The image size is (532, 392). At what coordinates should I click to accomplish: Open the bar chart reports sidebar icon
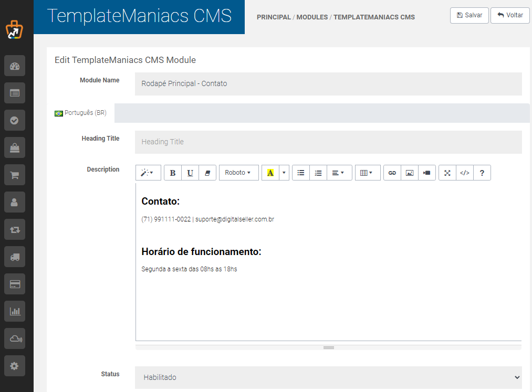(15, 311)
